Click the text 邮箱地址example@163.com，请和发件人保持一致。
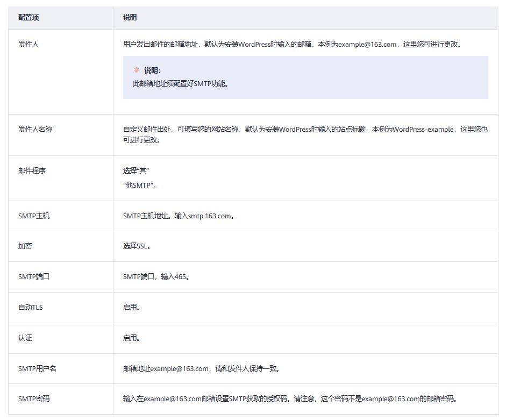The image size is (506, 420). coord(201,368)
